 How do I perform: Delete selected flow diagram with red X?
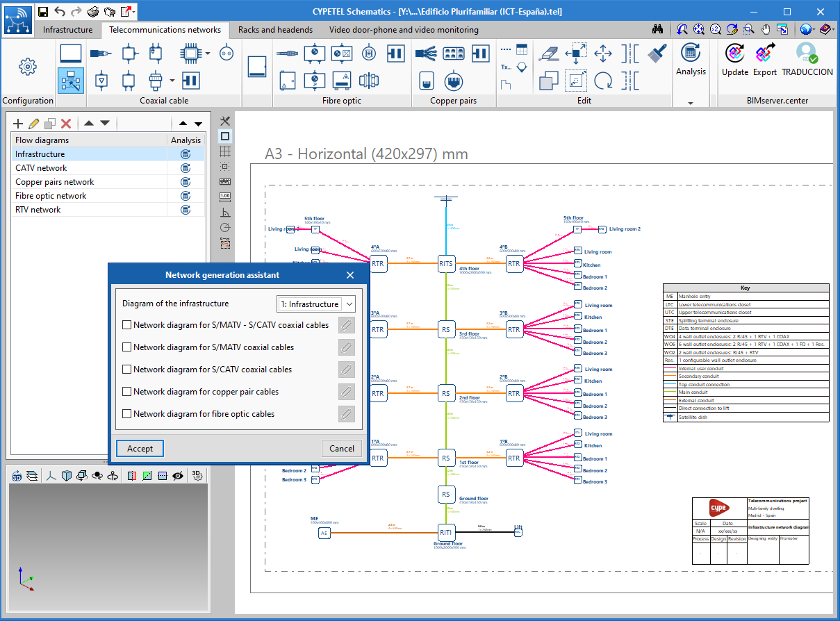[x=66, y=124]
